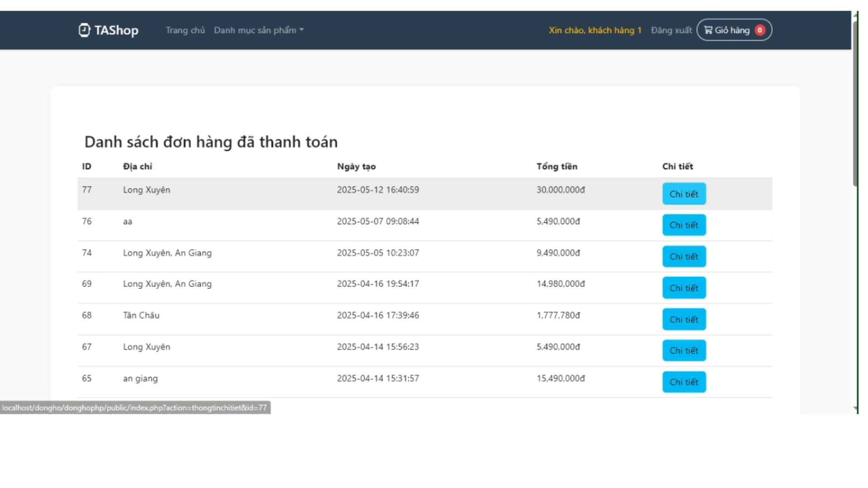Open Chi tiết for order 69
Image resolution: width=868 pixels, height=488 pixels.
point(684,288)
